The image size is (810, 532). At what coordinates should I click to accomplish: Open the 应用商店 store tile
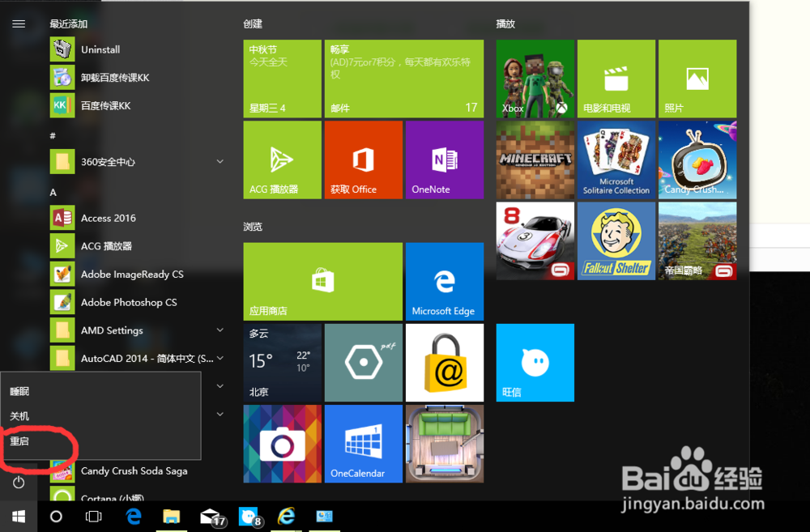[323, 282]
